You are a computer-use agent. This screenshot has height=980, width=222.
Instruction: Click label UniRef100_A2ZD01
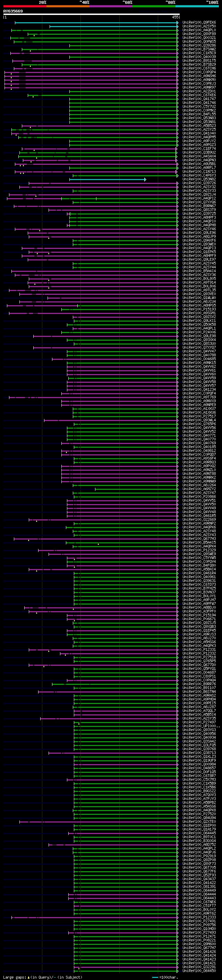click(x=199, y=91)
